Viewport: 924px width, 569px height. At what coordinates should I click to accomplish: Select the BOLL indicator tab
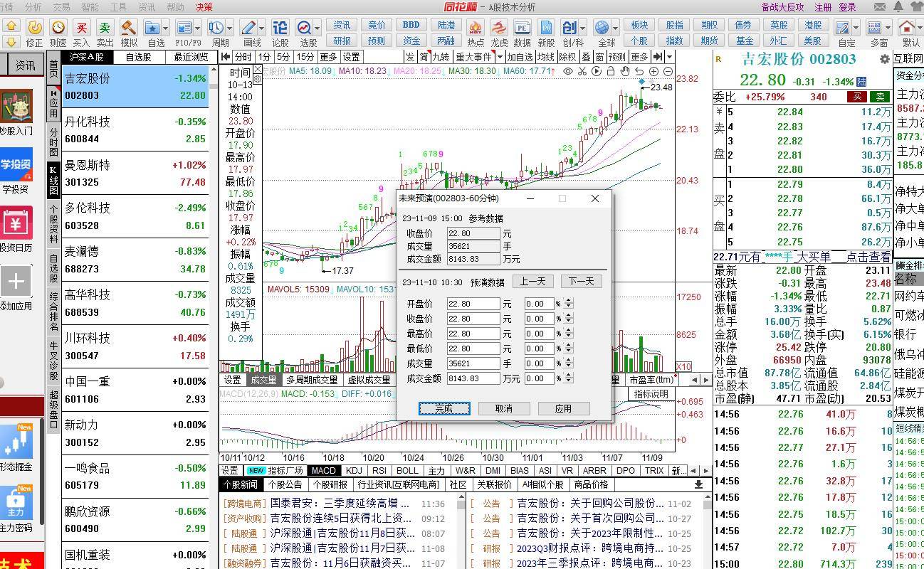coord(407,471)
